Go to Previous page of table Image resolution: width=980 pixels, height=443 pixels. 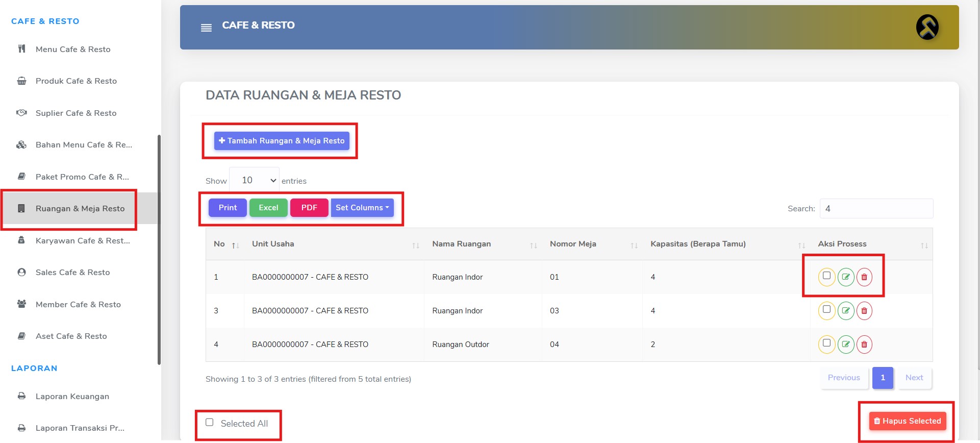[844, 378]
